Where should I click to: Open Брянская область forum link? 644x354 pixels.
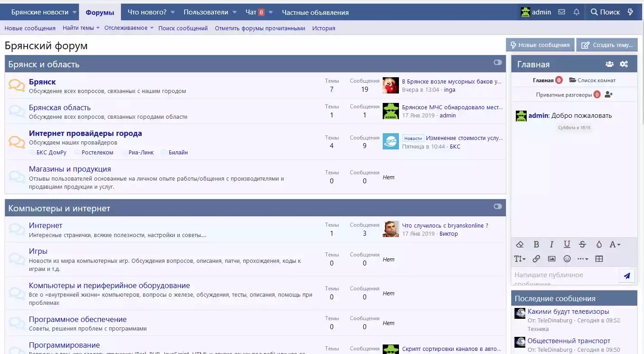pyautogui.click(x=60, y=107)
